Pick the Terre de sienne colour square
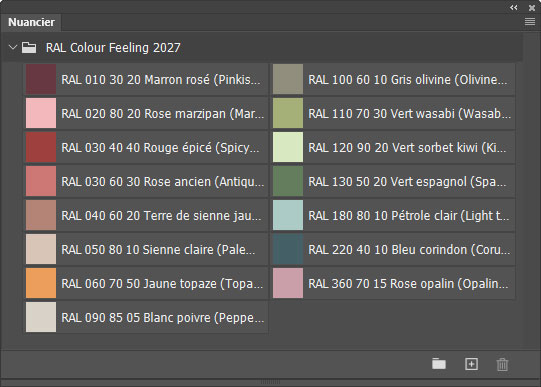 (x=41, y=215)
